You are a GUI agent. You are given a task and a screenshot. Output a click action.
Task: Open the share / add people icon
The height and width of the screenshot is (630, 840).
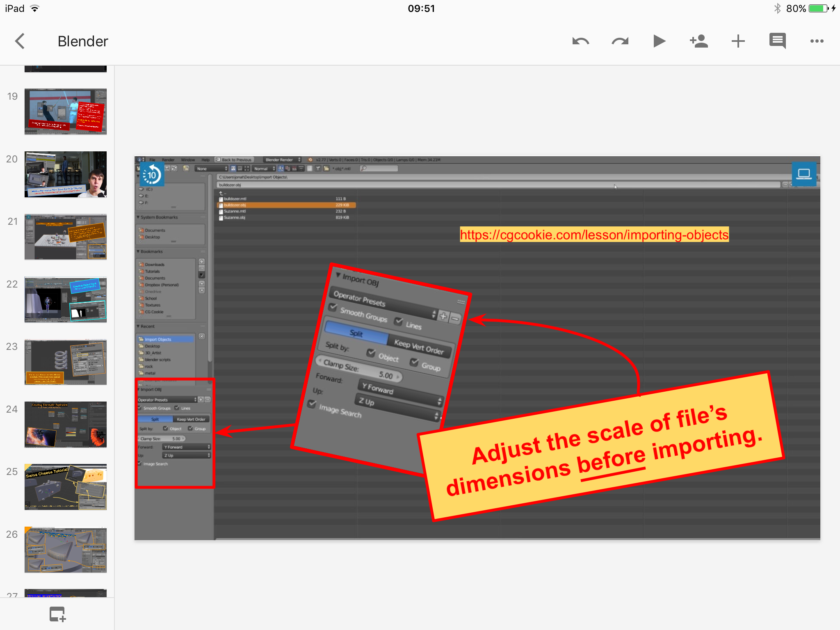(x=698, y=41)
